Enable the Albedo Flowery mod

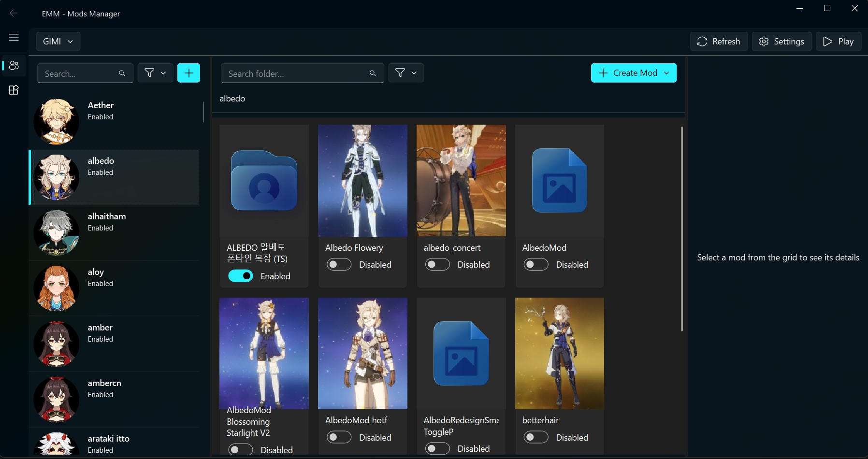point(339,264)
